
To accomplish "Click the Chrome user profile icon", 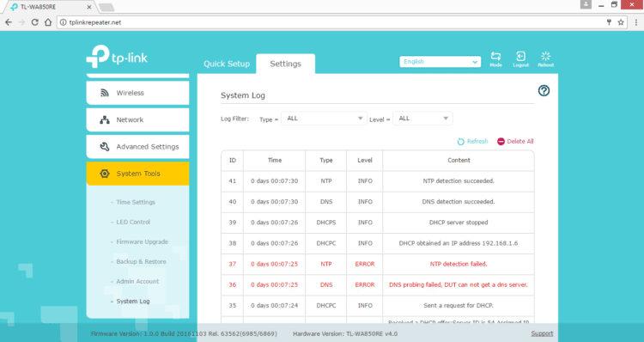I will pyautogui.click(x=586, y=4).
